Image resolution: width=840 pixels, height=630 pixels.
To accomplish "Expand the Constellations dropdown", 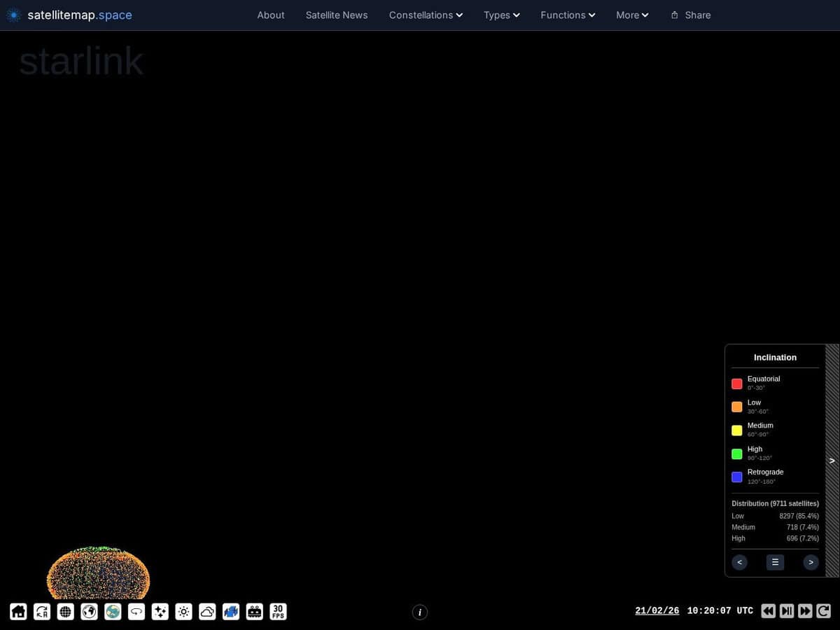I will (426, 15).
